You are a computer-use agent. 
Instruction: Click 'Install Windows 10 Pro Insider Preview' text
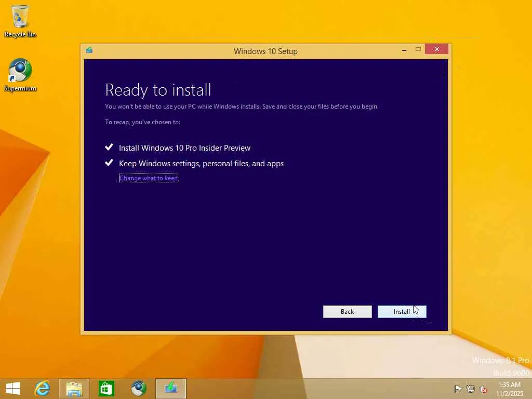[184, 148]
